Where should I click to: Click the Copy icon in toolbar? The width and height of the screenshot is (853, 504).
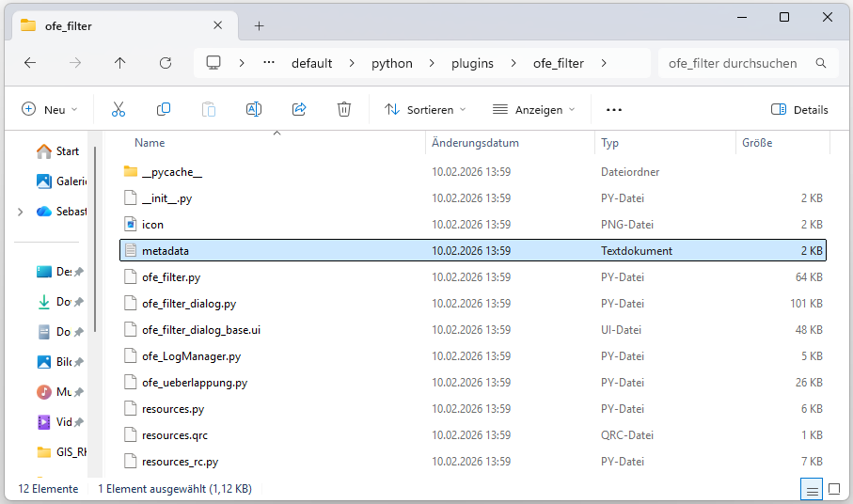[164, 110]
